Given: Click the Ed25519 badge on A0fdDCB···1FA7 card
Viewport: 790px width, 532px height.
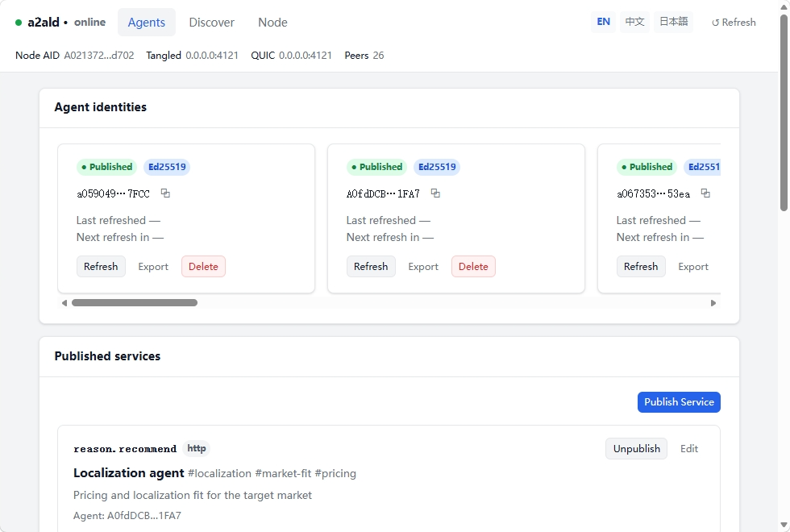Looking at the screenshot, I should tap(437, 167).
